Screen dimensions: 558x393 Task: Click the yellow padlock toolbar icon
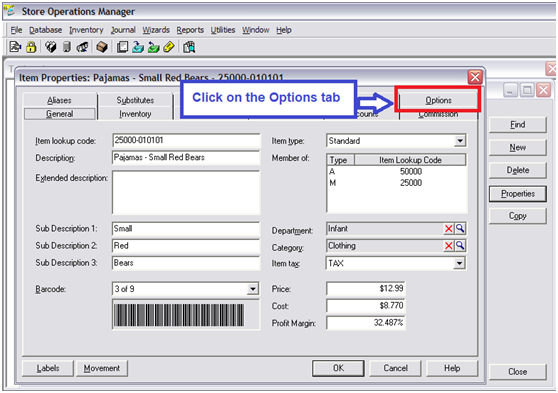coord(31,47)
